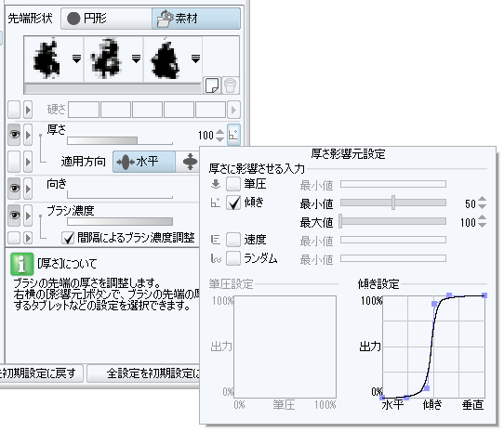Open the second brush tip's dropdown arrow
Image resolution: width=504 pixels, height=432 pixels.
[136, 59]
